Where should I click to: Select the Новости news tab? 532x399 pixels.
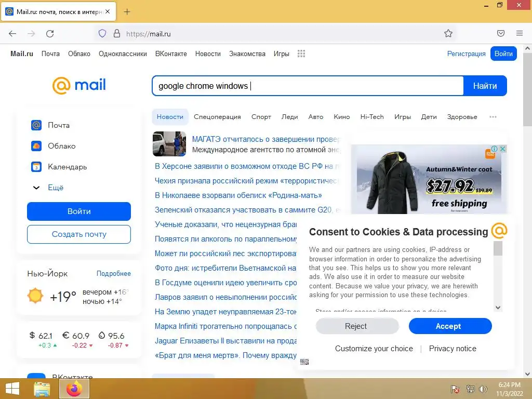[170, 117]
